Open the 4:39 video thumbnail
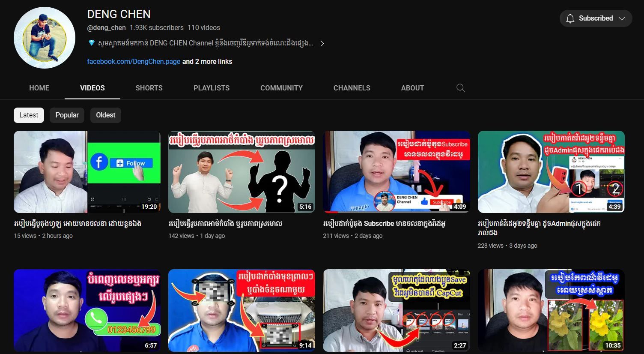This screenshot has height=354, width=644. tap(551, 172)
